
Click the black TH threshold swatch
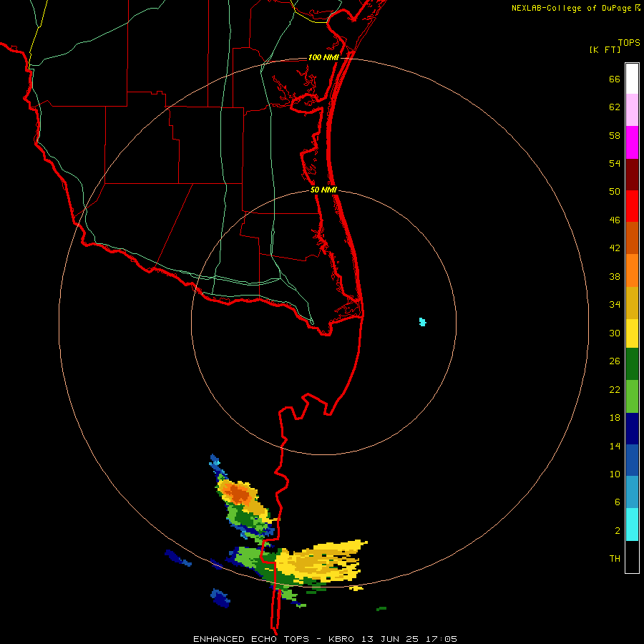click(632, 557)
